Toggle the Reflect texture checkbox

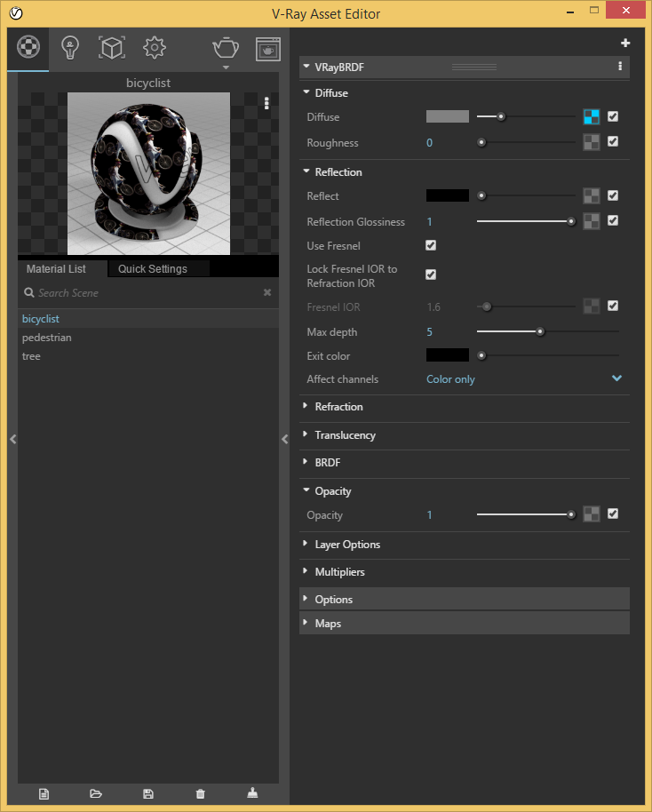[x=613, y=195]
